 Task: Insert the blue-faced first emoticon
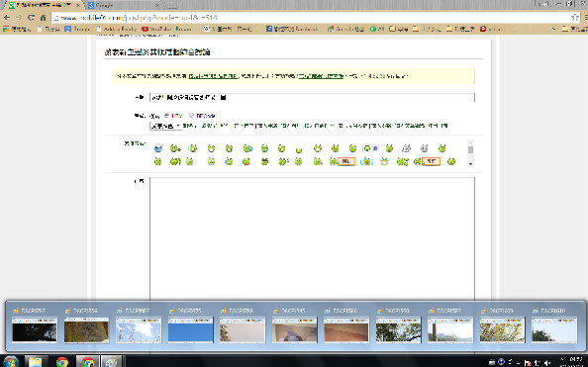(x=158, y=148)
